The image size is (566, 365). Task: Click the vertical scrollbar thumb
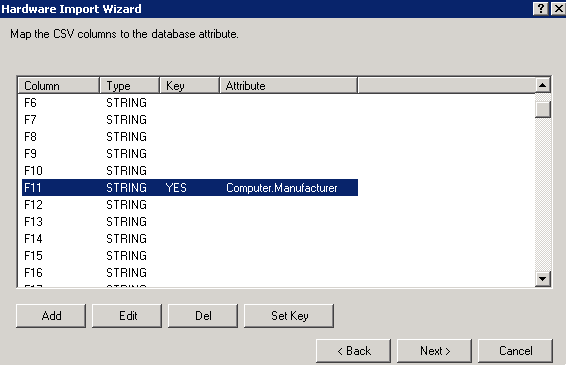[x=543, y=109]
